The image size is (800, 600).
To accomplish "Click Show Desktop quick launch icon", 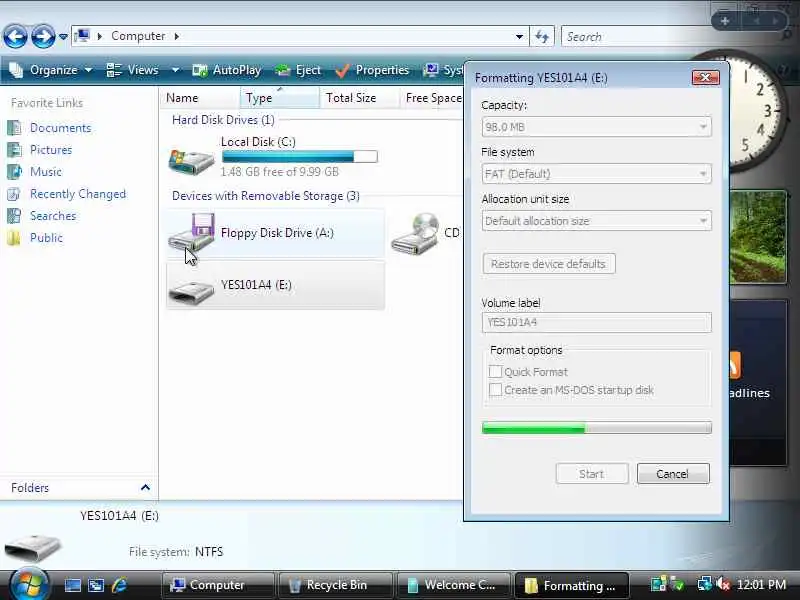I will pos(72,585).
